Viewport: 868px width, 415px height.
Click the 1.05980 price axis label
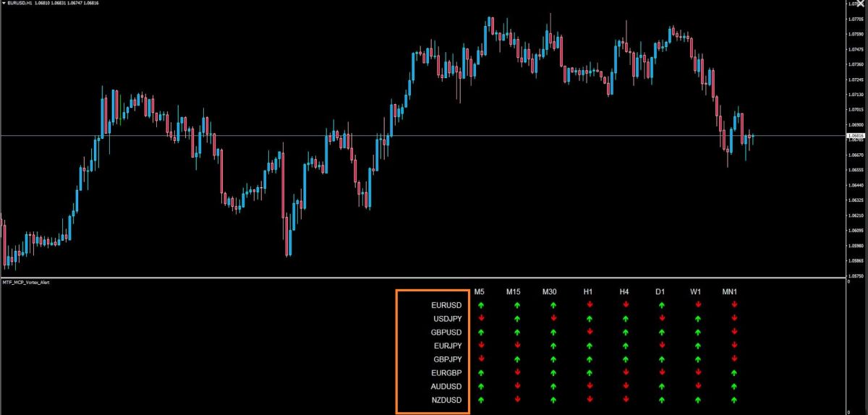[x=856, y=246]
